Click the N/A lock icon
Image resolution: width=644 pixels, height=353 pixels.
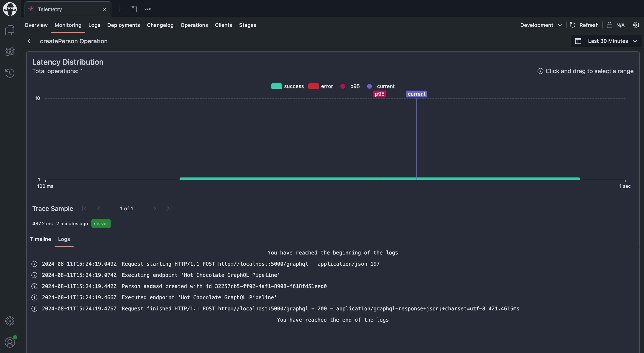610,25
